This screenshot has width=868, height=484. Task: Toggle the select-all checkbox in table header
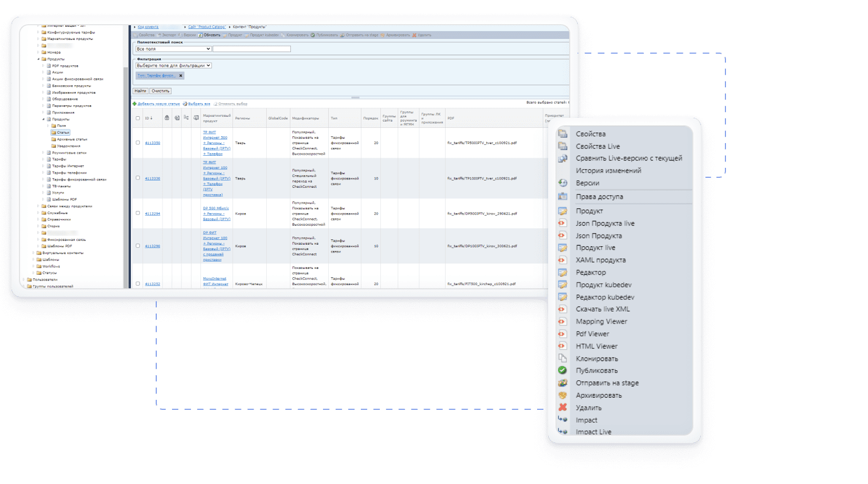(138, 118)
